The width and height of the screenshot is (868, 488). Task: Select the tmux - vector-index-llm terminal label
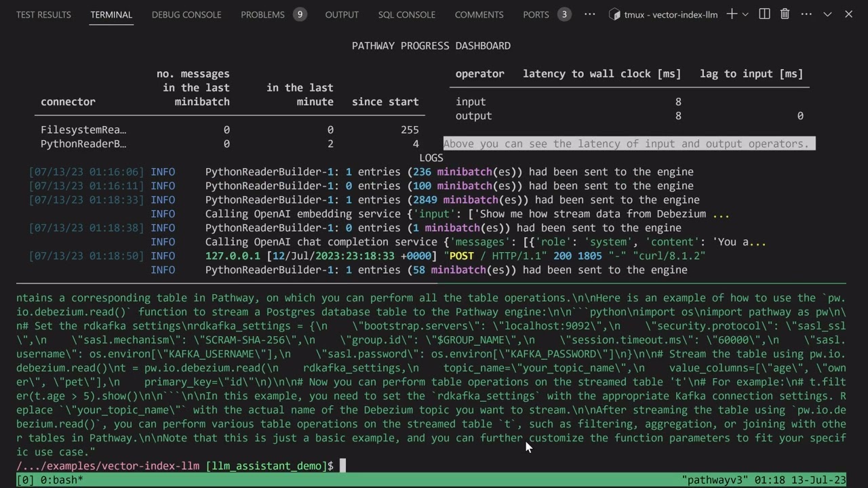coord(672,14)
